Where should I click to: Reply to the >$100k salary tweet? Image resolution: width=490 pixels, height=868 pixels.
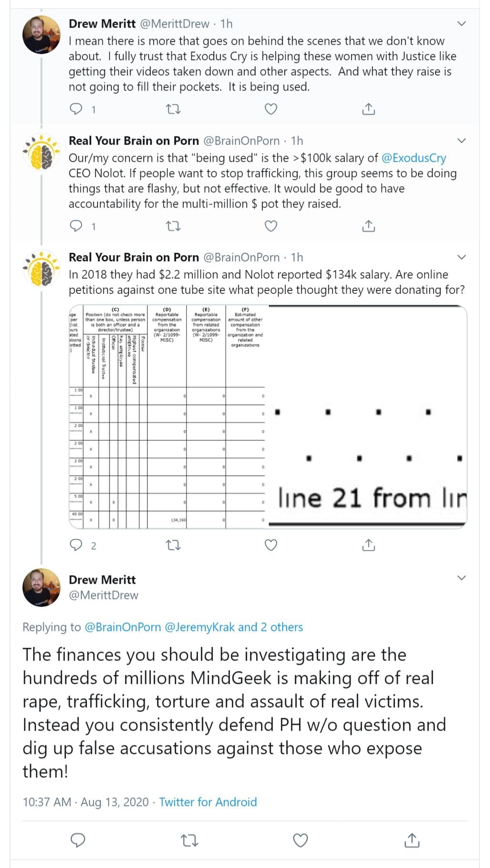pyautogui.click(x=76, y=226)
